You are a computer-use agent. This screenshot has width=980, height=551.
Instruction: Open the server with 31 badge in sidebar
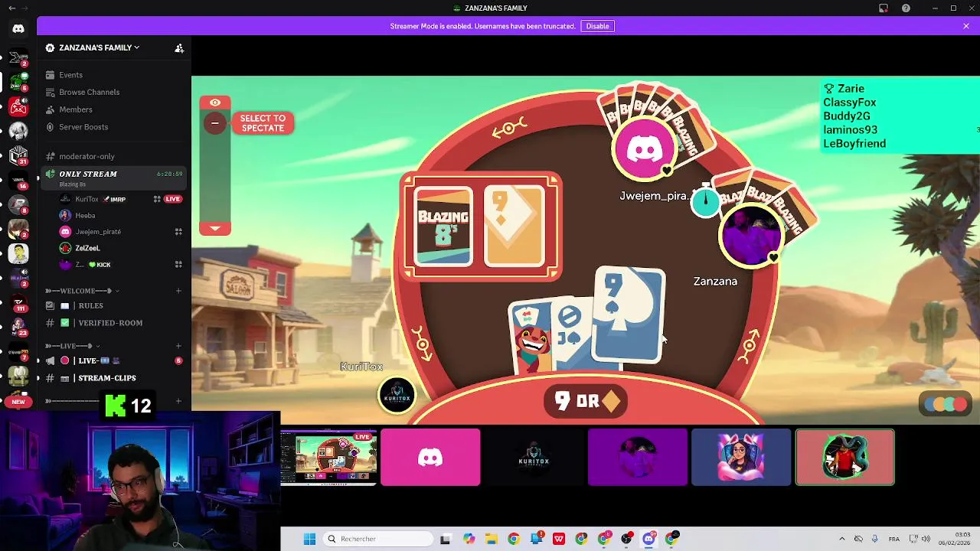(x=18, y=156)
